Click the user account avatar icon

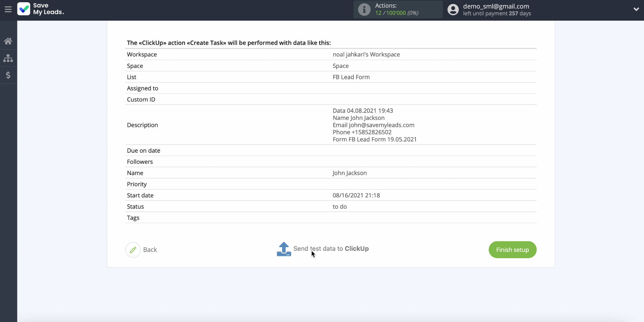453,10
